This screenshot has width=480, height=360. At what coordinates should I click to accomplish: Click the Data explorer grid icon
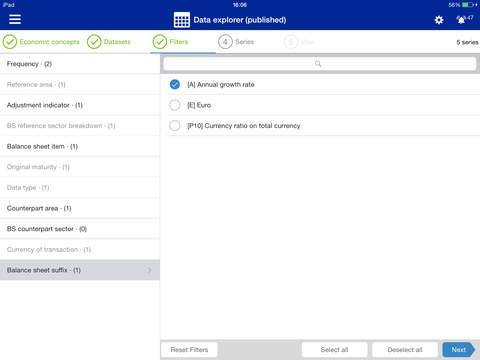click(182, 20)
